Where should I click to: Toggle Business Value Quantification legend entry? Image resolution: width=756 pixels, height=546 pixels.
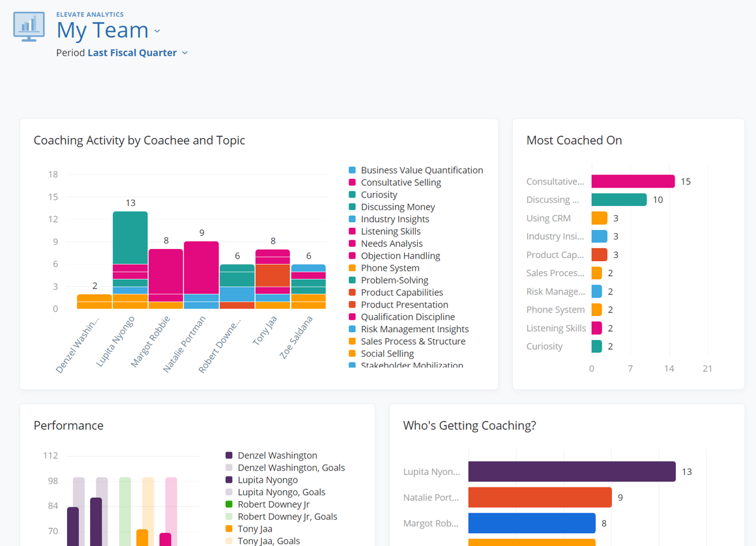pos(416,170)
